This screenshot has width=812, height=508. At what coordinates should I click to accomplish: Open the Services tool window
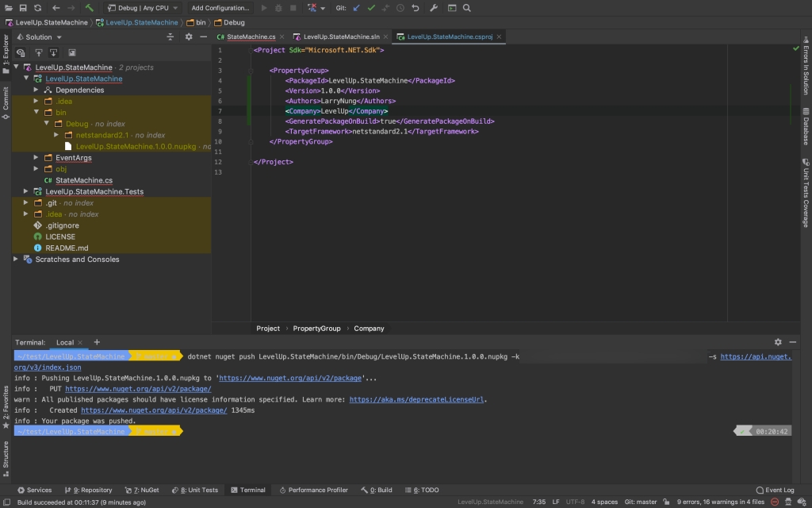click(x=34, y=490)
